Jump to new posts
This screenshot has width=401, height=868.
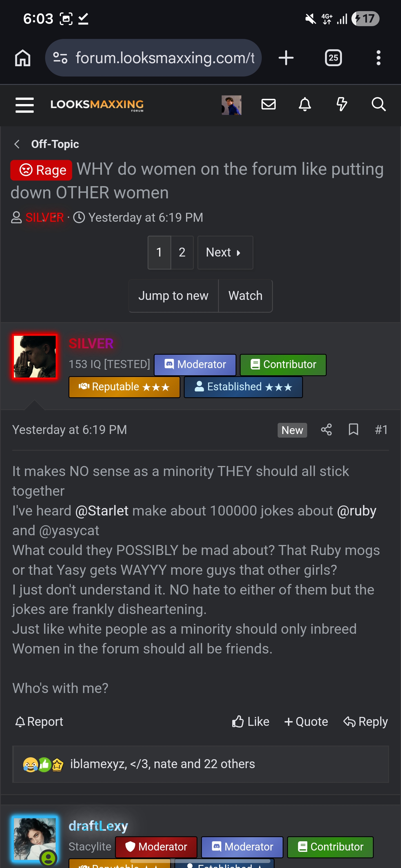[x=173, y=295]
